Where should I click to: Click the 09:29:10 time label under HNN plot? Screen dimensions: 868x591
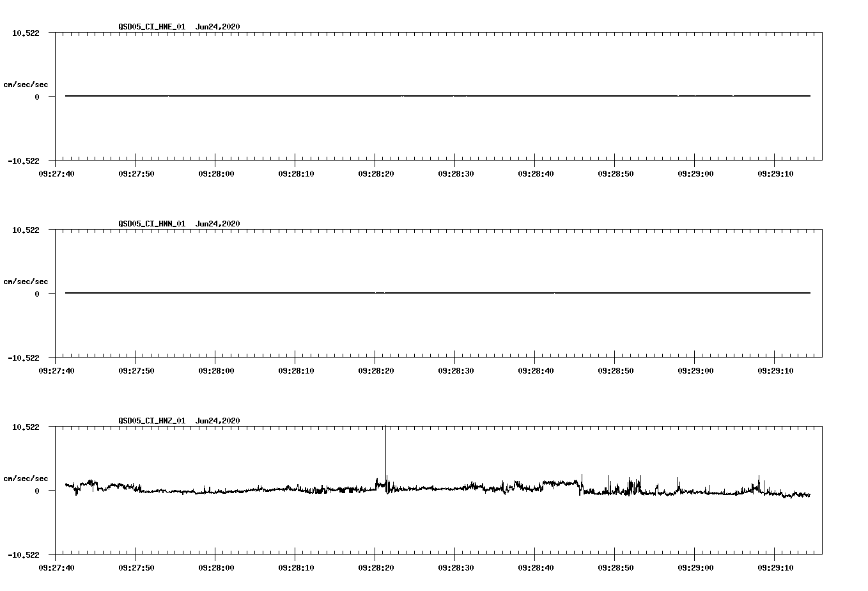[775, 371]
